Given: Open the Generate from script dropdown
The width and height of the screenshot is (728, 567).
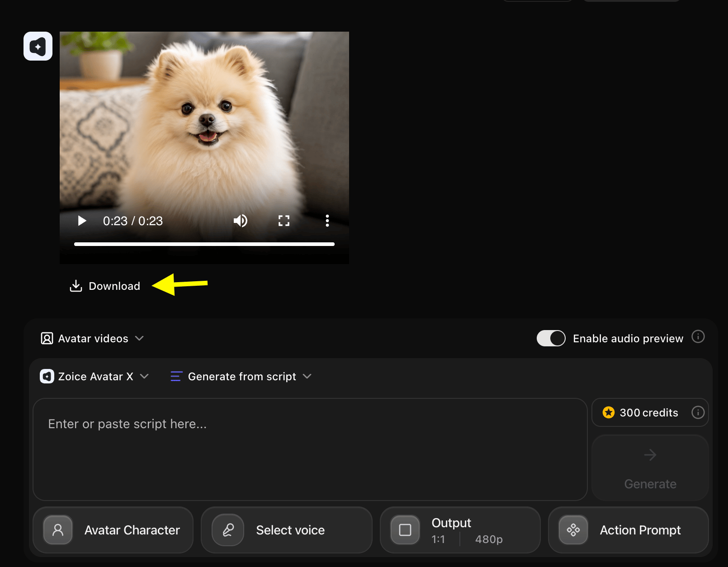Looking at the screenshot, I should 241,377.
